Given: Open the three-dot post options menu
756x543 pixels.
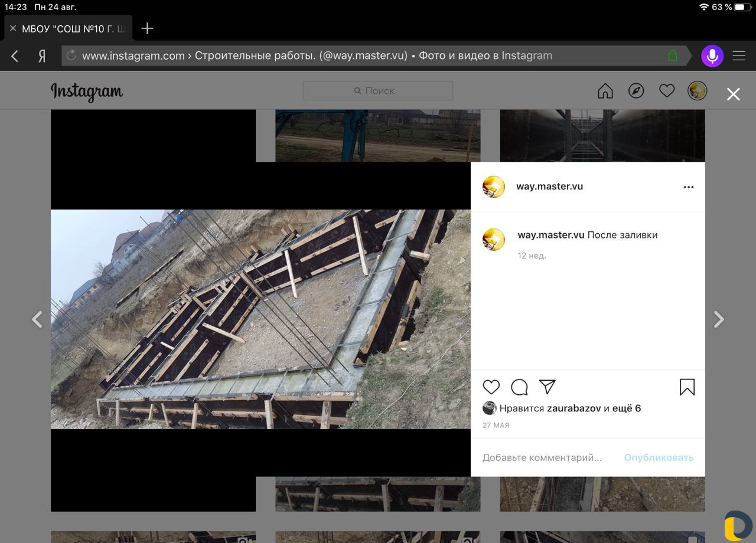Looking at the screenshot, I should (689, 187).
